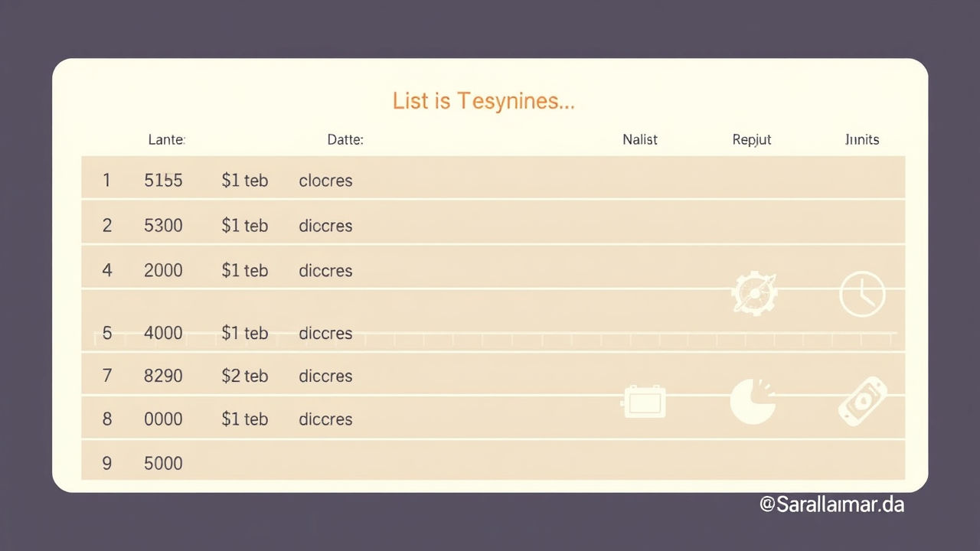Image resolution: width=980 pixels, height=551 pixels.
Task: Click the 2000 cell in row 4
Action: click(x=163, y=271)
